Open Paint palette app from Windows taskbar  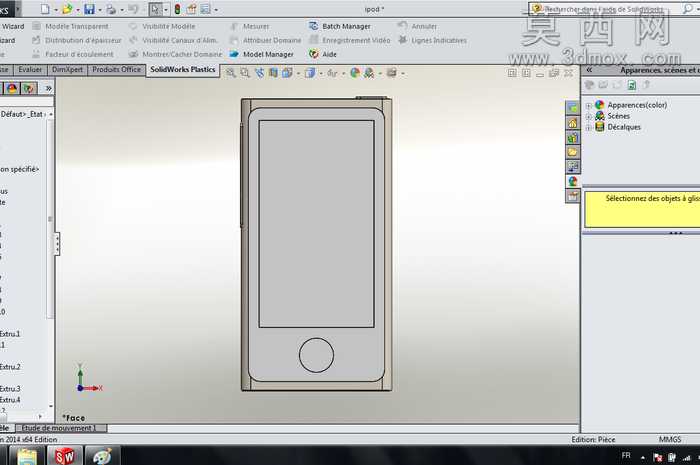pos(102,456)
